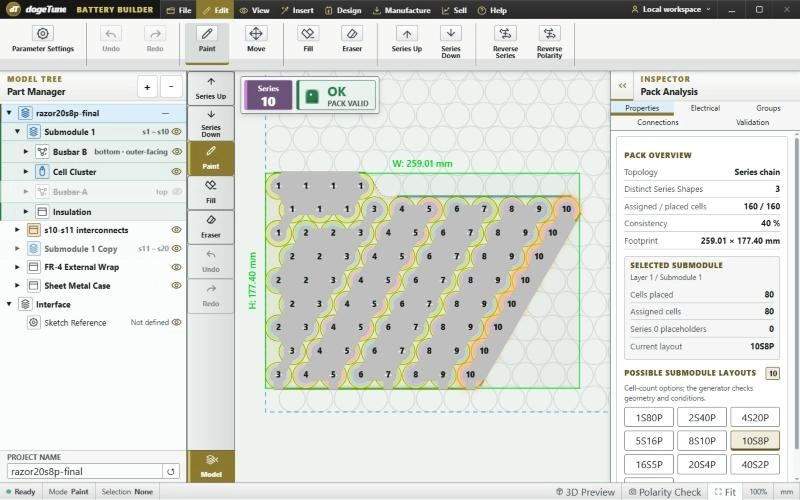Choose the 20S4P submodule layout
The height and width of the screenshot is (500, 800).
[702, 464]
